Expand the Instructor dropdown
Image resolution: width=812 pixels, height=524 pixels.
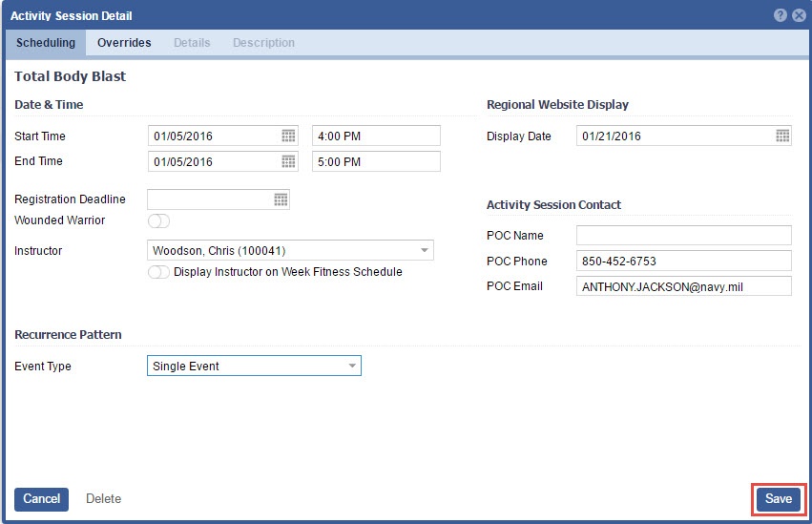424,251
